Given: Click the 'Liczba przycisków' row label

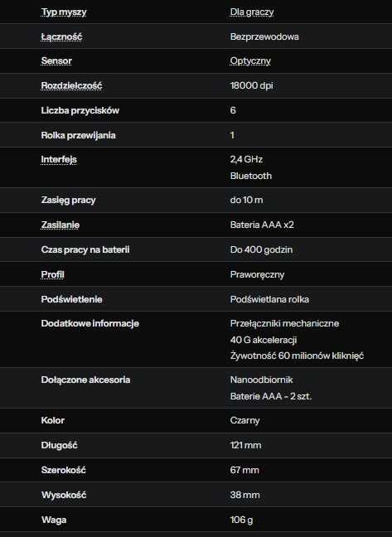Looking at the screenshot, I should [x=80, y=110].
